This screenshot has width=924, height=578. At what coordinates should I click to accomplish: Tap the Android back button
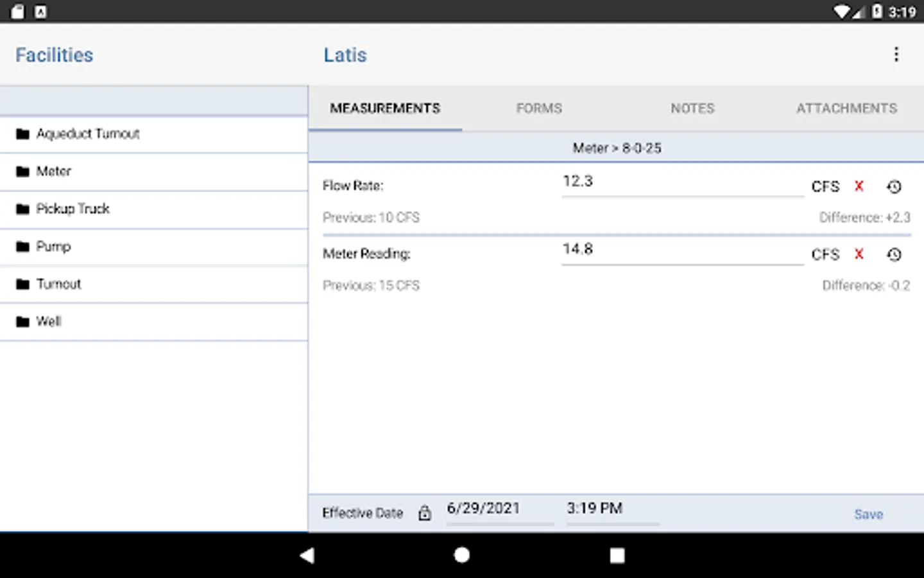point(307,556)
